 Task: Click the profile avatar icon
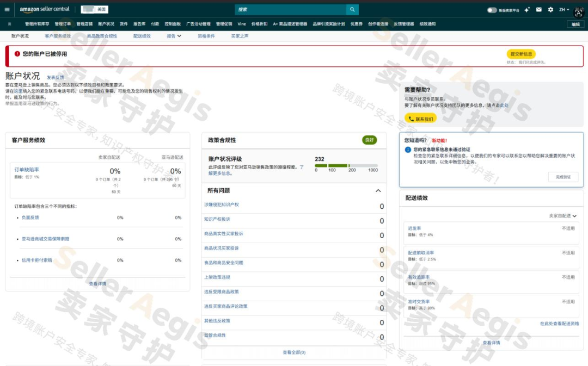point(579,13)
